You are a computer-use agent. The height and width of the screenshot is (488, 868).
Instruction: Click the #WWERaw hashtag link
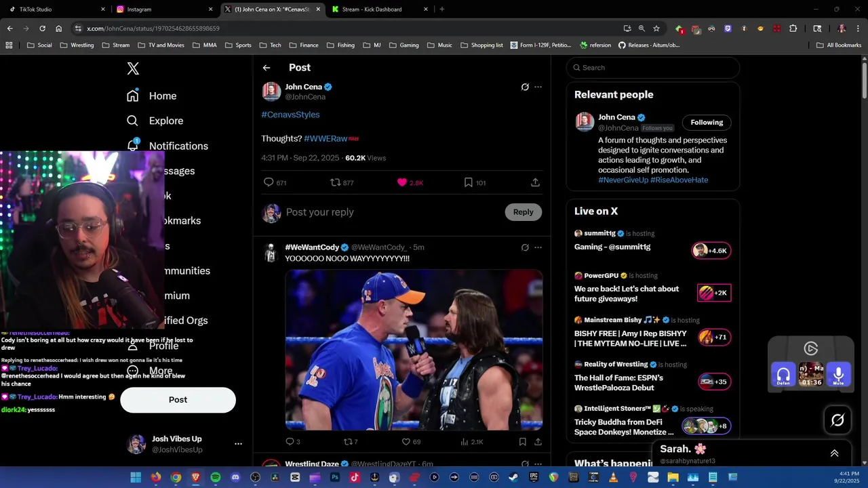(x=326, y=138)
